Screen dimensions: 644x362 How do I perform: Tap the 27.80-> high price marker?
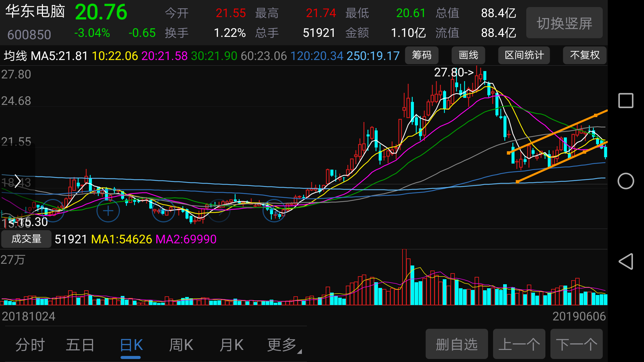point(453,72)
